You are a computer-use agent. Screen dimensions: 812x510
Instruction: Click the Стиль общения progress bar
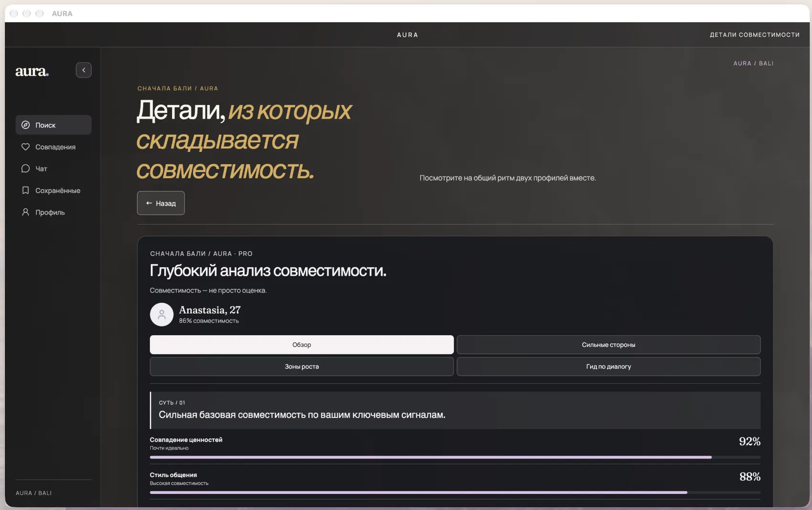[455, 492]
